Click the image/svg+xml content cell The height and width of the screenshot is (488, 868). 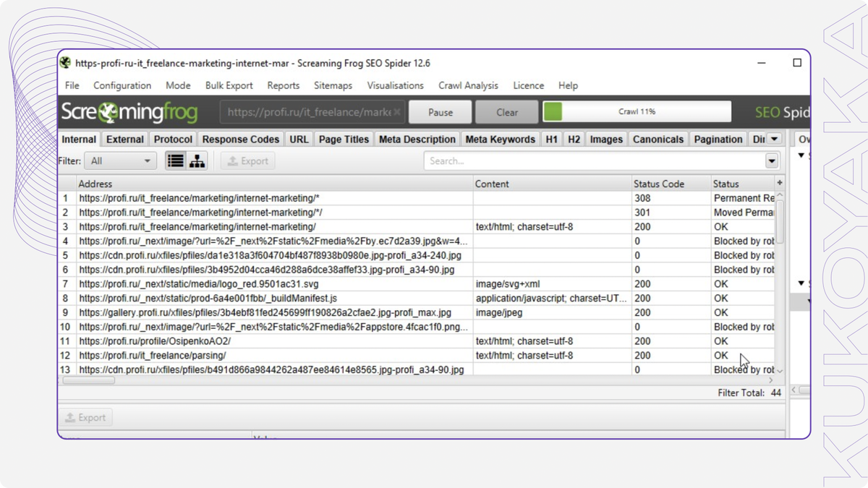[553, 284]
